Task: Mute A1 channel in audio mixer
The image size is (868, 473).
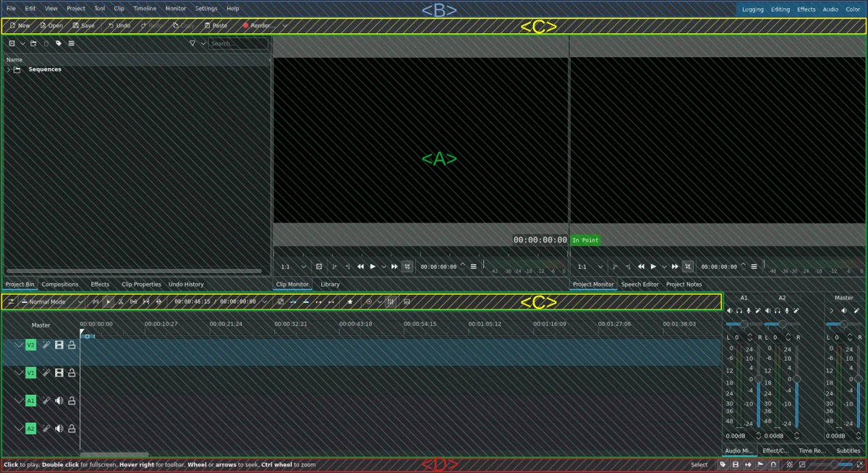Action: [x=729, y=310]
